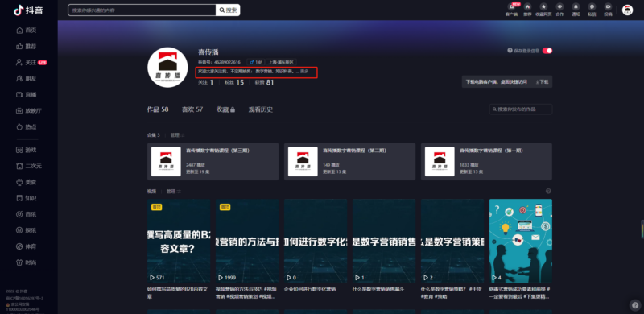This screenshot has height=314, width=644.
Task: Open 音乐 category in sidebar
Action: [27, 214]
